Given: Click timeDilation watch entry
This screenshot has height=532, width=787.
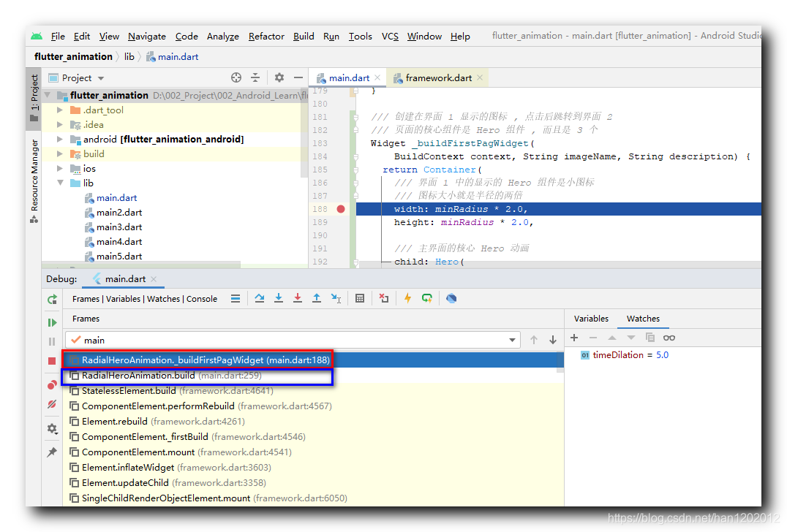Looking at the screenshot, I should [x=625, y=355].
